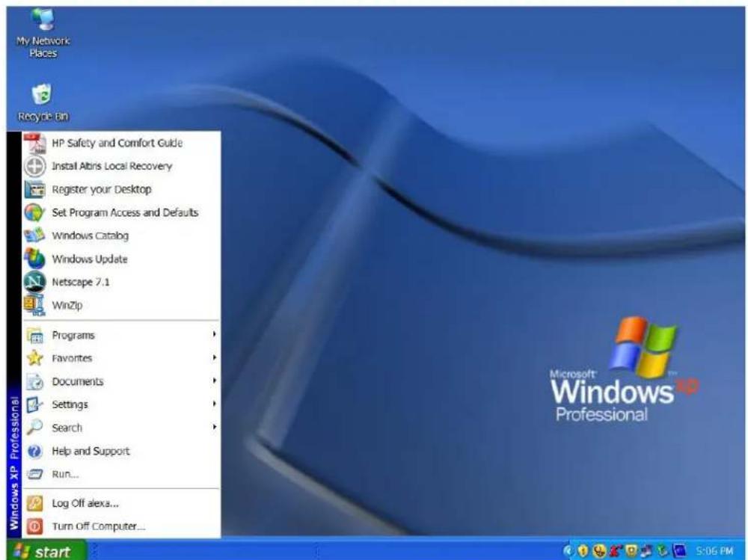Select the Recycle Bin desktop icon
748x560 pixels.
point(43,102)
